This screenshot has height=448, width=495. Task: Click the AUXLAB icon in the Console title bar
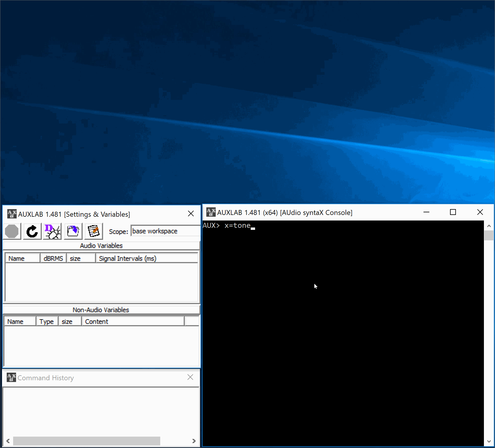(211, 212)
